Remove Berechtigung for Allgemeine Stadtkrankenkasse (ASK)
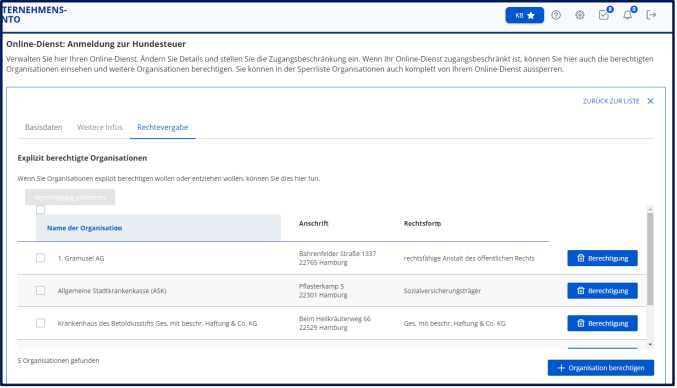Screen dimensions: 677x388 [604, 291]
